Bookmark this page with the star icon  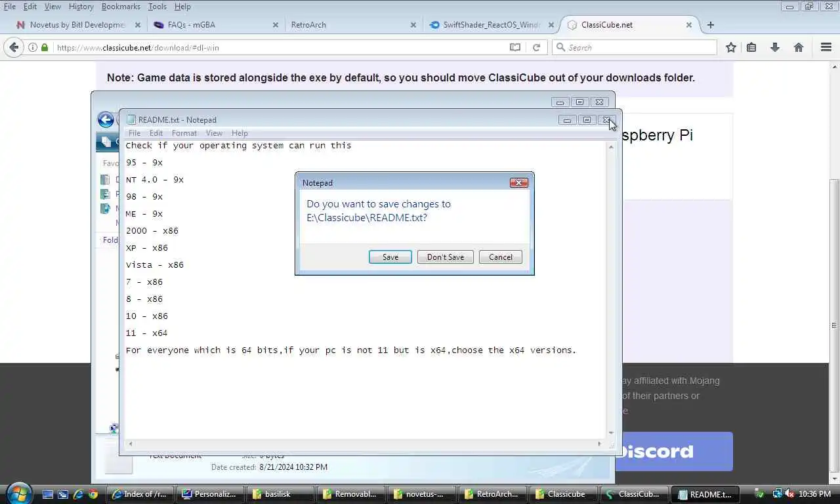coord(731,47)
